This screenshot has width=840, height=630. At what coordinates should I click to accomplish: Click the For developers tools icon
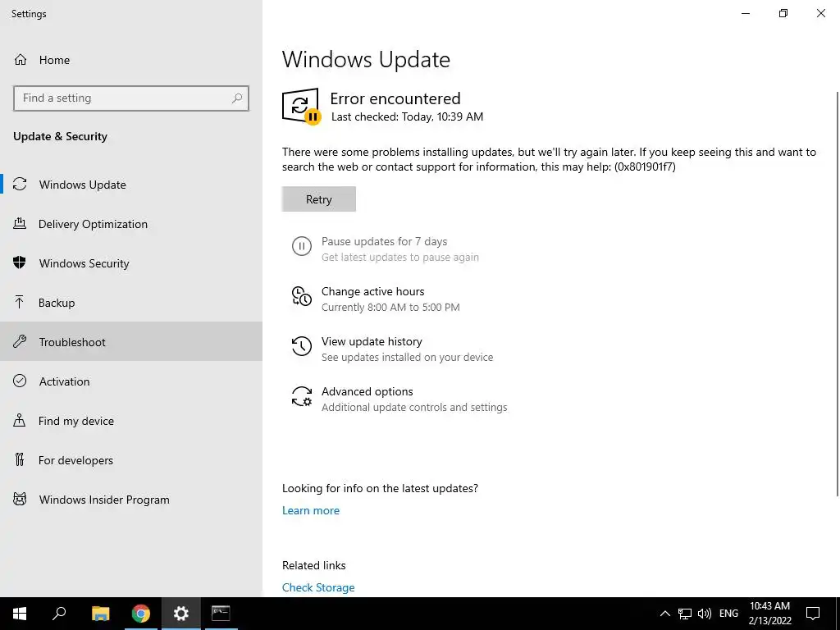coord(20,459)
